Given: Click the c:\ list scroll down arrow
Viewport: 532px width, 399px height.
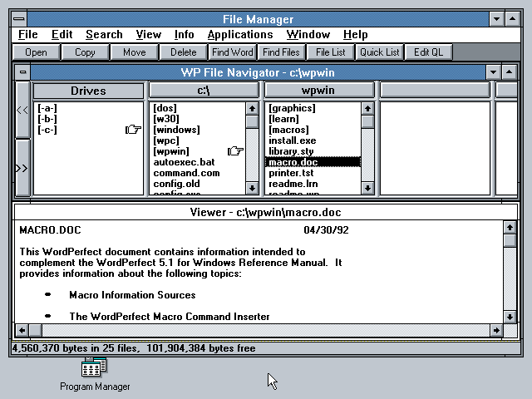Looking at the screenshot, I should 252,188.
